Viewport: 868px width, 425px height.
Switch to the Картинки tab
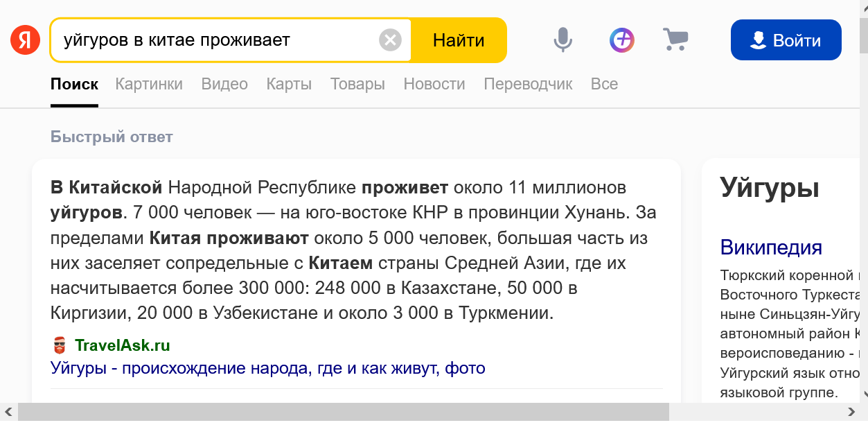(x=149, y=84)
